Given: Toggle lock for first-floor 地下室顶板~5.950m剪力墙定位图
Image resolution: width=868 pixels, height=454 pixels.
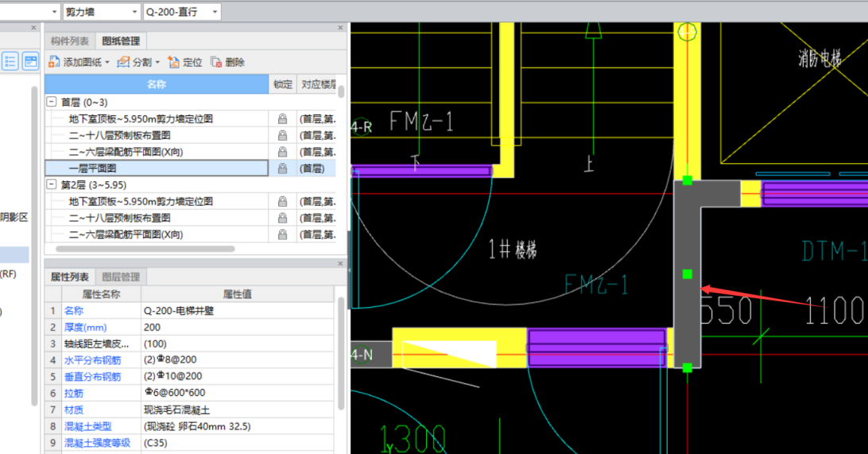Looking at the screenshot, I should pos(282,119).
